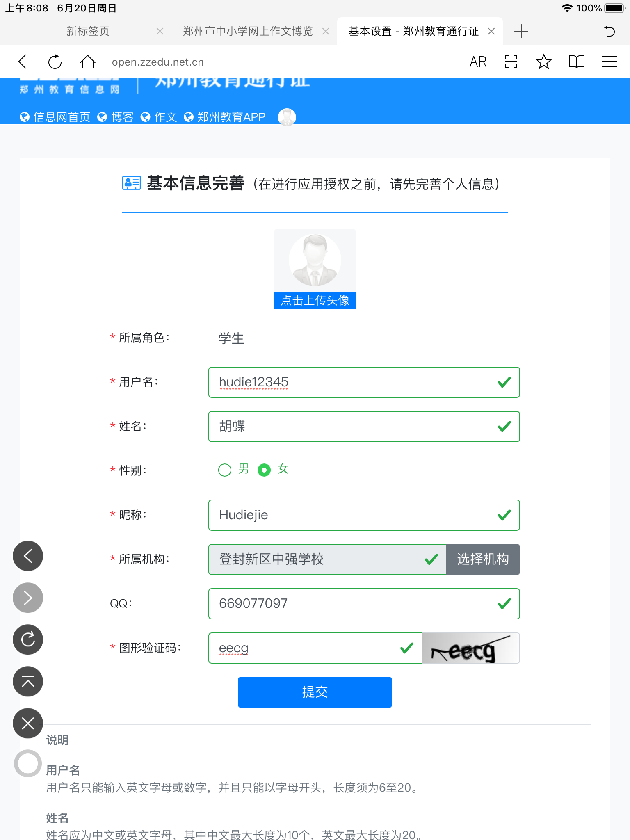
Task: Open the 选择机构 institution selector
Action: tap(483, 559)
